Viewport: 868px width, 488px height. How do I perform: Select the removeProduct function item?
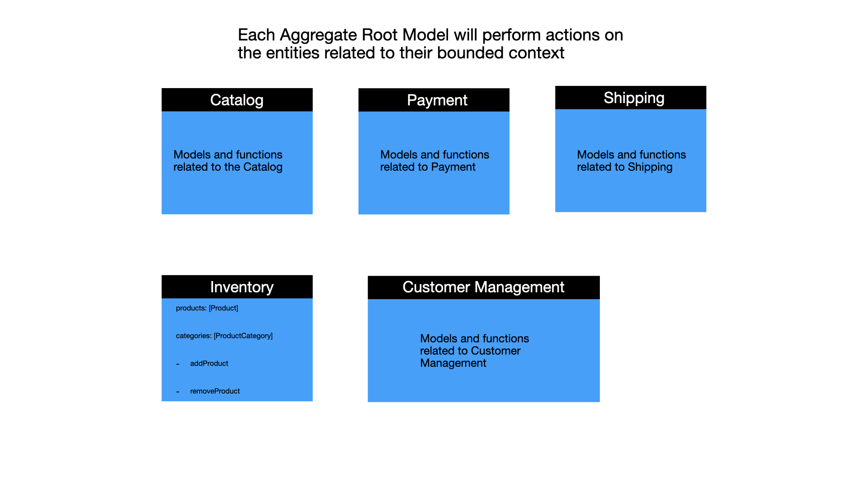pyautogui.click(x=211, y=390)
